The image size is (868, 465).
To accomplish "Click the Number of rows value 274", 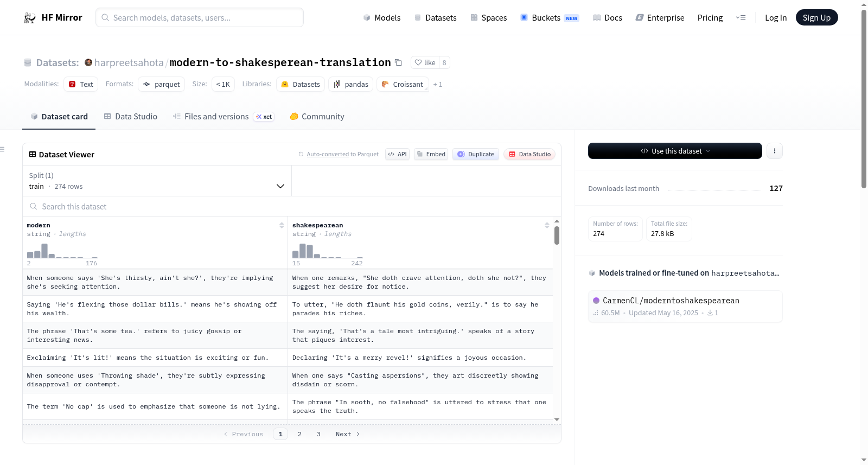I will (598, 234).
